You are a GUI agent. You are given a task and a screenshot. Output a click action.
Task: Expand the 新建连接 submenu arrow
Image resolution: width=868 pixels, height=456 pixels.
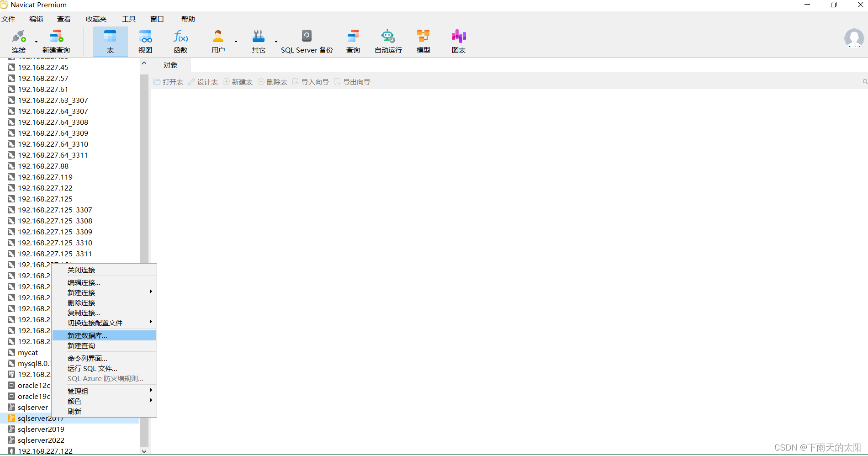click(151, 292)
